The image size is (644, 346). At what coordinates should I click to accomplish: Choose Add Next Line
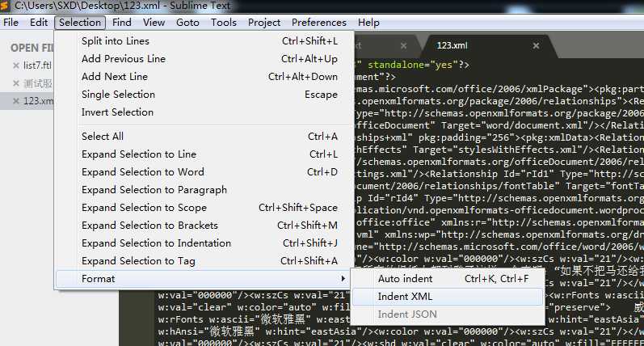pos(204,77)
